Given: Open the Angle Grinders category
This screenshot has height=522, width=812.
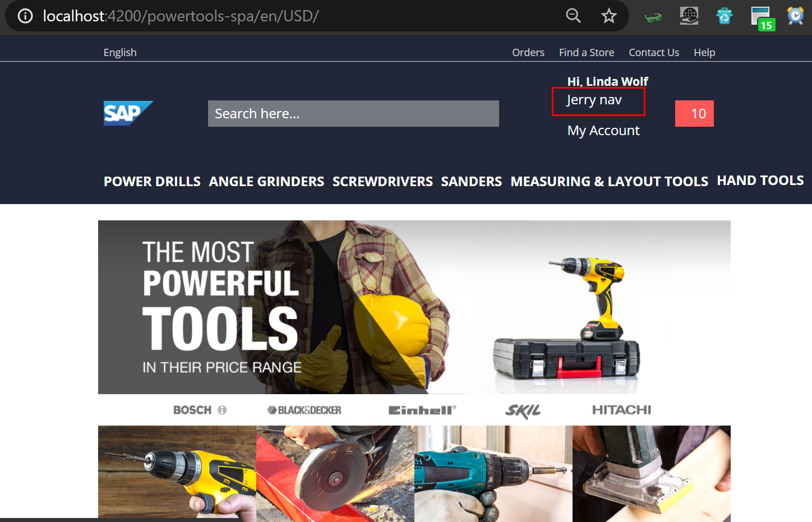Looking at the screenshot, I should point(266,182).
